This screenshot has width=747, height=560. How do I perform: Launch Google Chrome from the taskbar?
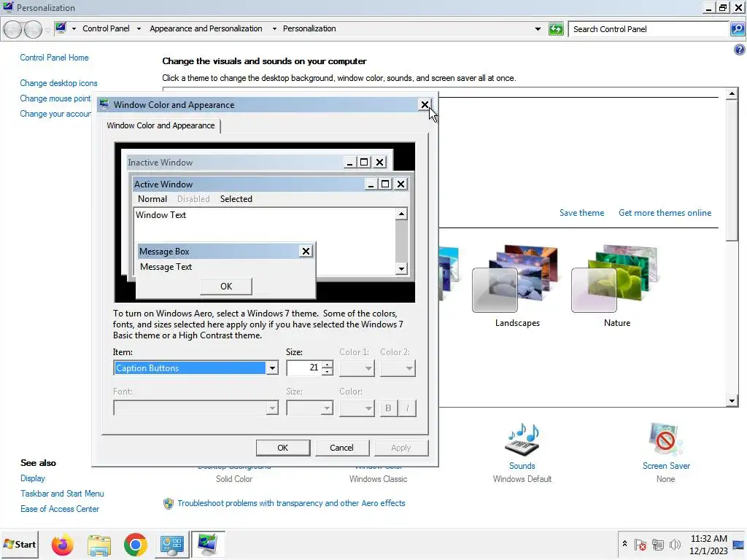135,545
